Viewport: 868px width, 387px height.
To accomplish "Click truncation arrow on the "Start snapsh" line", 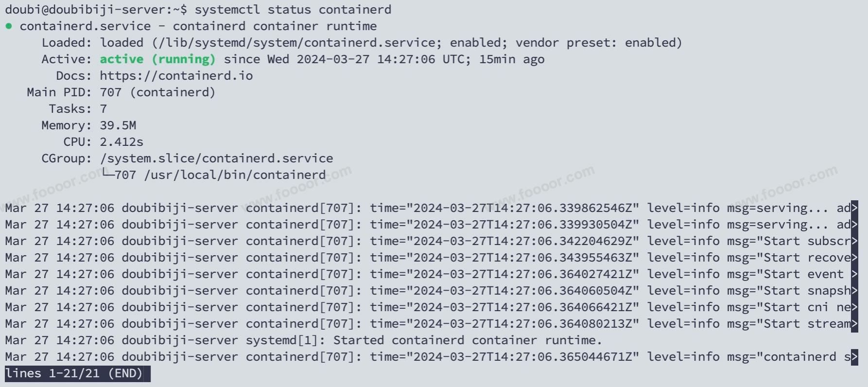I will [854, 291].
